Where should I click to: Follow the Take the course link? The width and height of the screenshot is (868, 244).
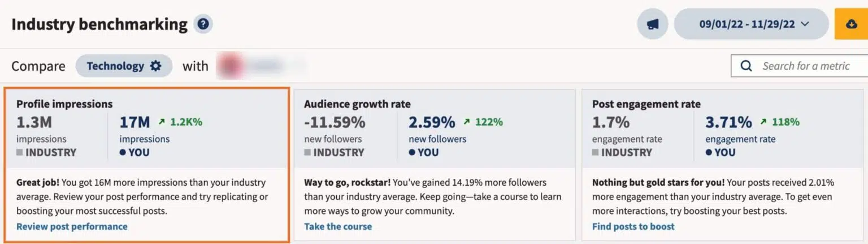338,226
